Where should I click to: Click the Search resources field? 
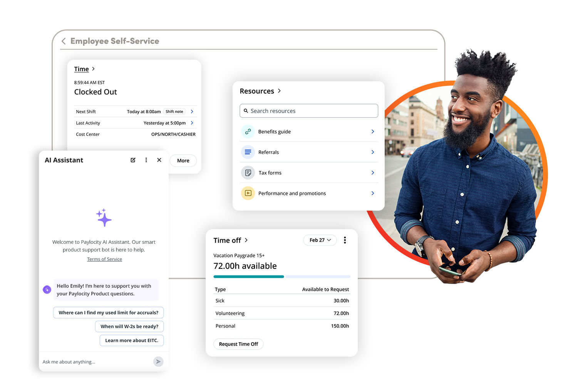coord(308,111)
